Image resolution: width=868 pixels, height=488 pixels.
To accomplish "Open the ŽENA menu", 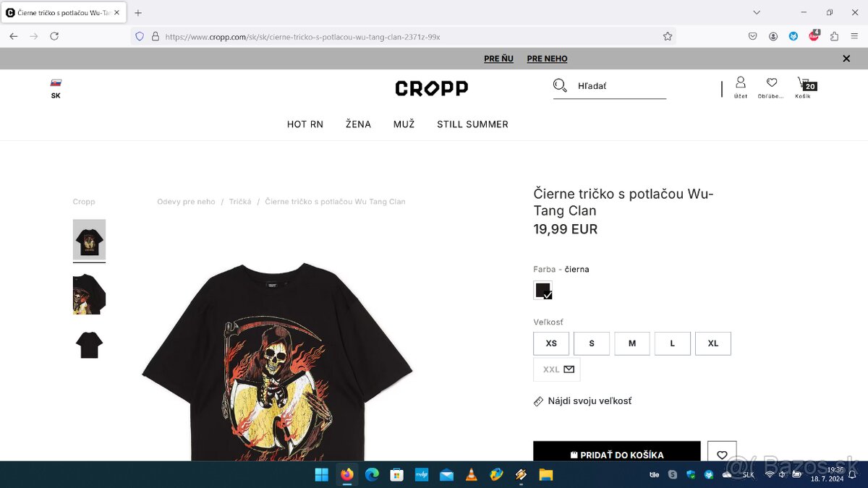I will (358, 124).
